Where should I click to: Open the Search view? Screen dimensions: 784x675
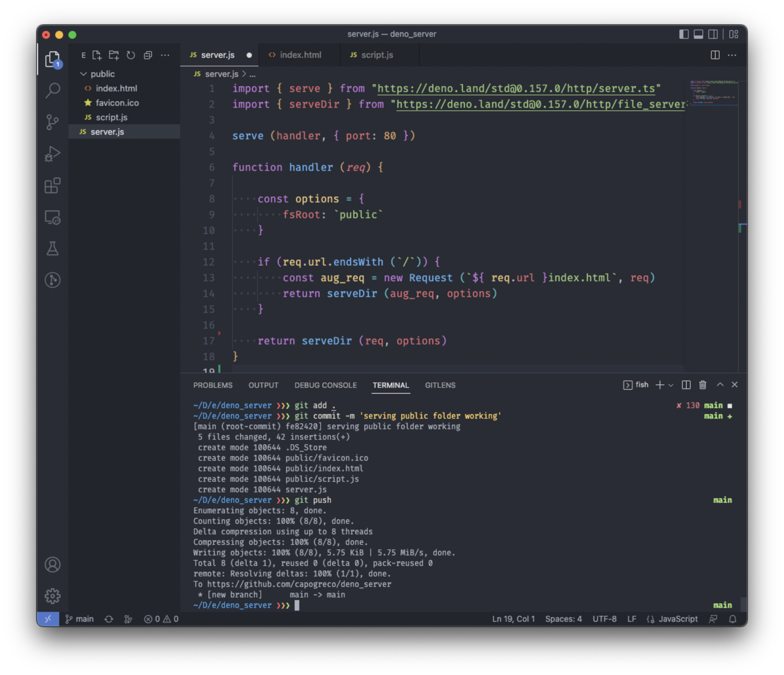(x=53, y=91)
